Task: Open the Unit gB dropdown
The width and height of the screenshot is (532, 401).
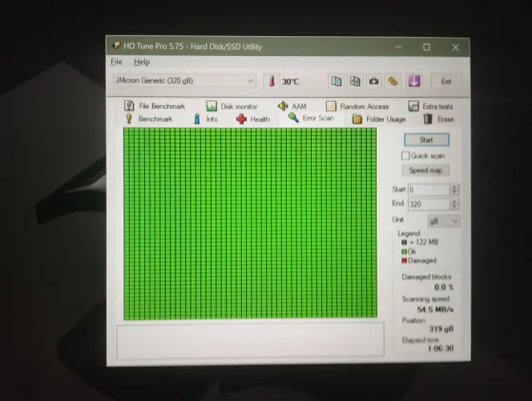Action: click(x=454, y=221)
